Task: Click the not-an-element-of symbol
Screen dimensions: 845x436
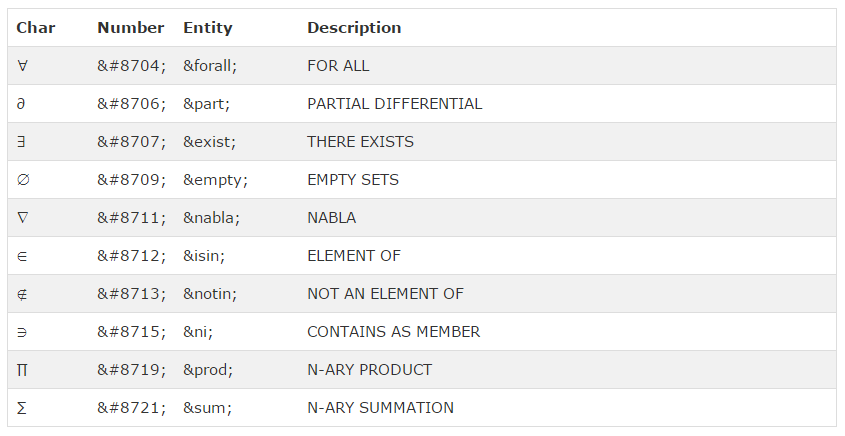Action: point(22,294)
